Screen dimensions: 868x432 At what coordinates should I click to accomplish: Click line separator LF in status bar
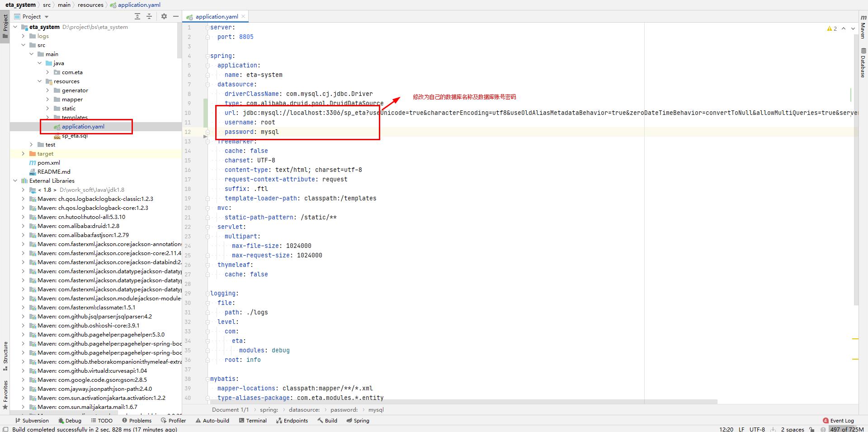tap(741, 429)
